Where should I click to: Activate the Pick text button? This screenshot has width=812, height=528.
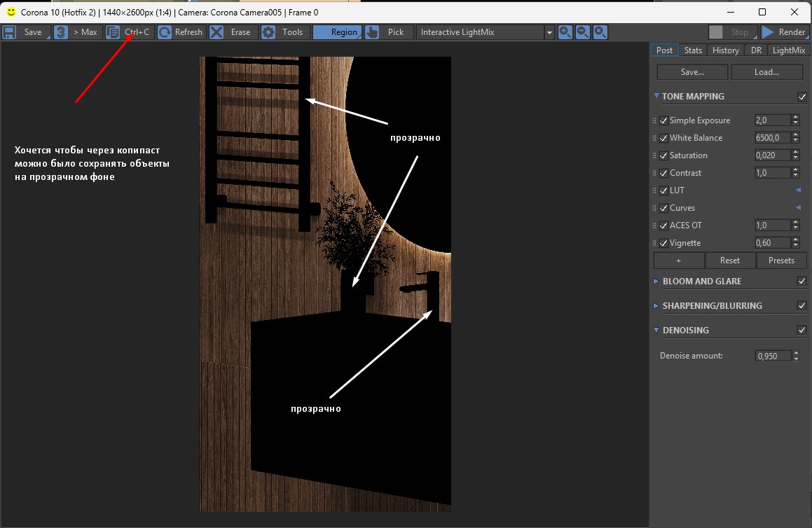click(396, 32)
